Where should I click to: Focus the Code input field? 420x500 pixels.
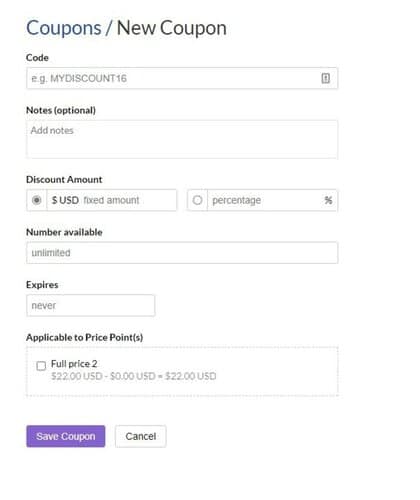tap(182, 78)
